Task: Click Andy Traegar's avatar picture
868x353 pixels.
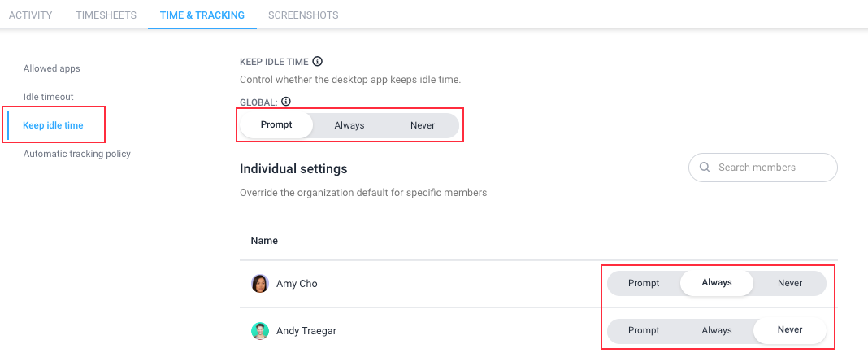Action: (259, 331)
